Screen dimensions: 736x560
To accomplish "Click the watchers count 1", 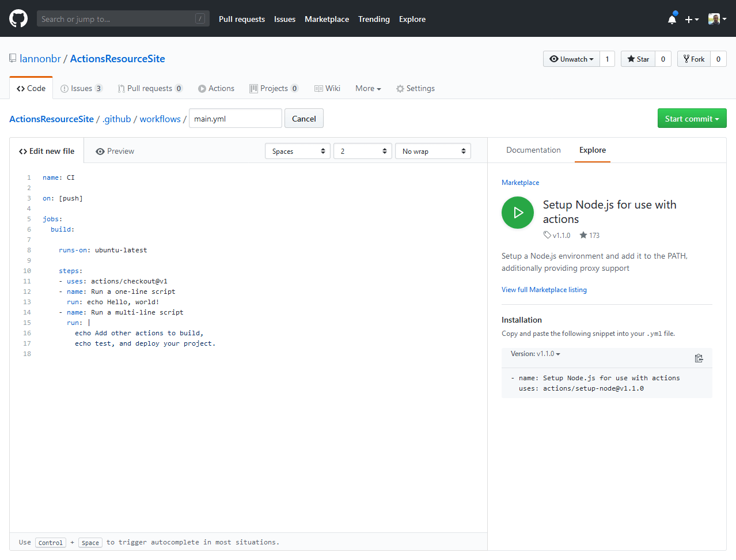I will [607, 59].
